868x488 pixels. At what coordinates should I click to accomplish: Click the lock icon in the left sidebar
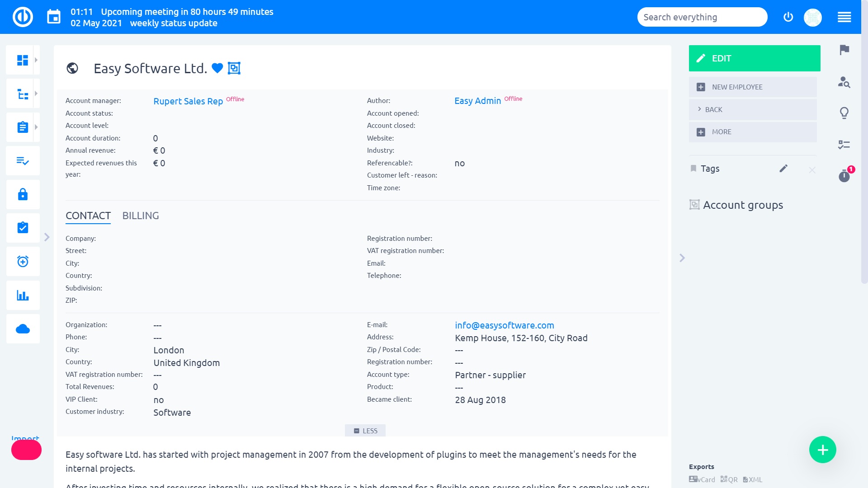(23, 194)
